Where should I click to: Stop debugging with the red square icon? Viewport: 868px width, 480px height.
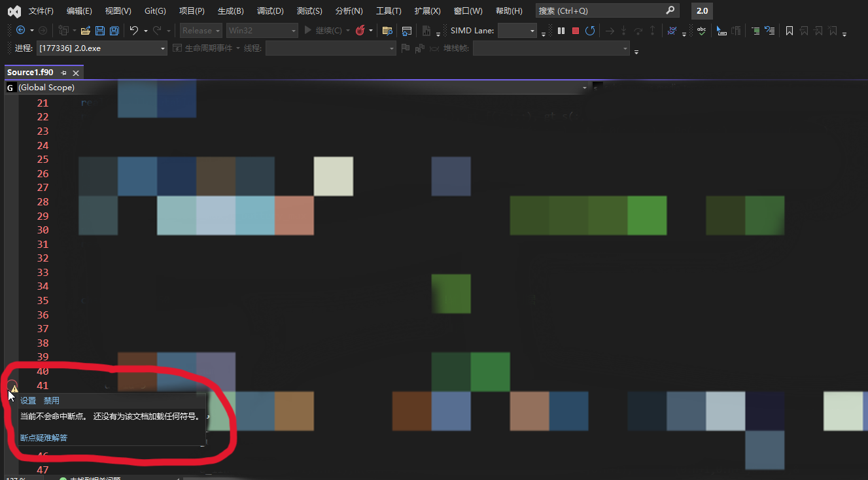pyautogui.click(x=576, y=30)
